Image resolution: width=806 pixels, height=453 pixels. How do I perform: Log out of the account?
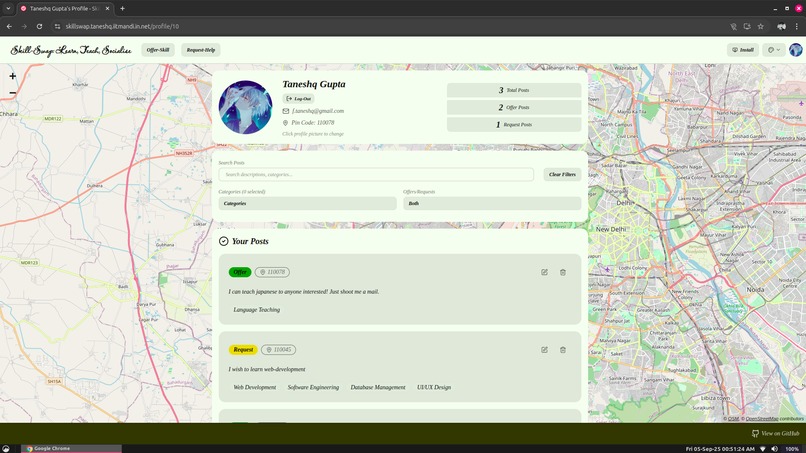tap(298, 98)
